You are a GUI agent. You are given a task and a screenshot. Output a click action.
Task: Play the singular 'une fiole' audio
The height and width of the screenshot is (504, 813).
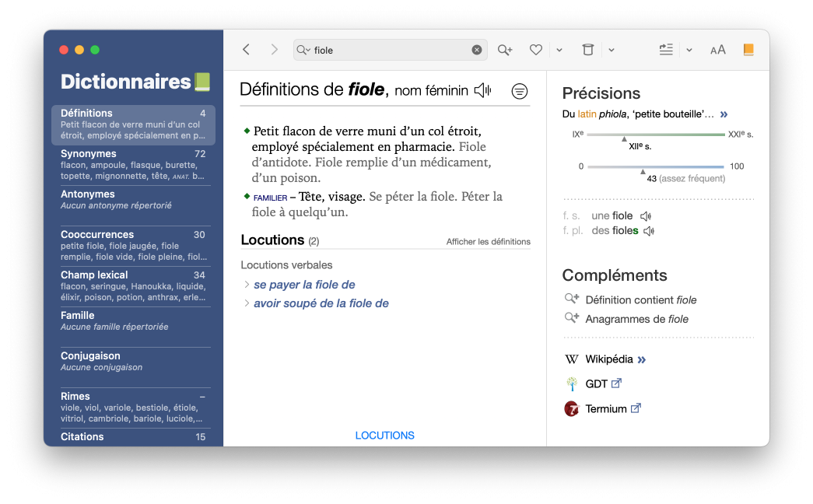pyautogui.click(x=645, y=216)
